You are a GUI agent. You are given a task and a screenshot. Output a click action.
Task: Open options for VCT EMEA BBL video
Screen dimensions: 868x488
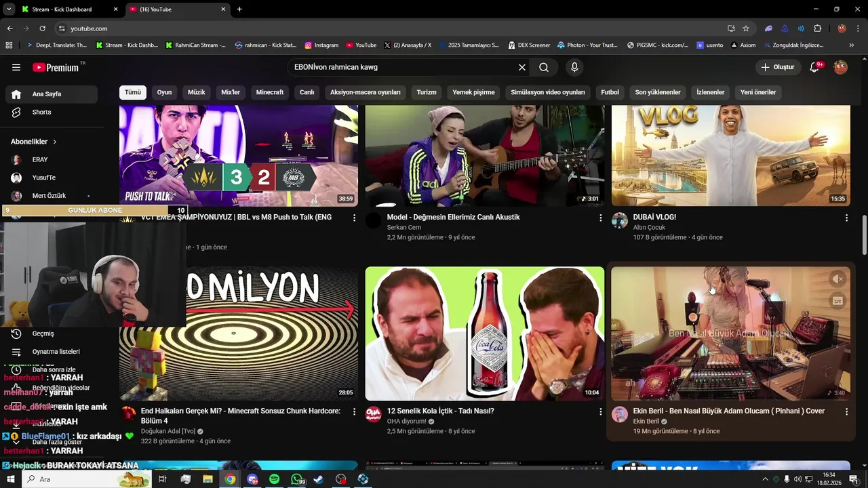[x=354, y=218]
